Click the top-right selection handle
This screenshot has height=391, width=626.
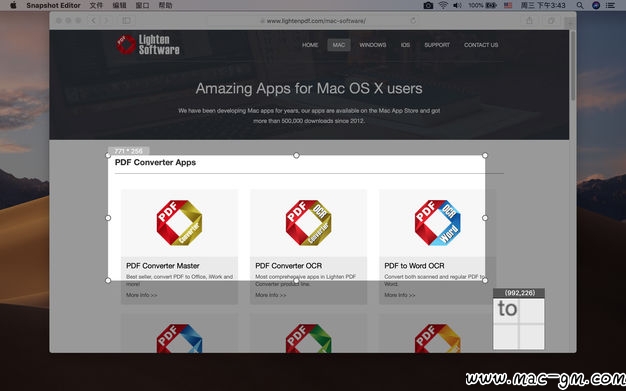pyautogui.click(x=485, y=155)
